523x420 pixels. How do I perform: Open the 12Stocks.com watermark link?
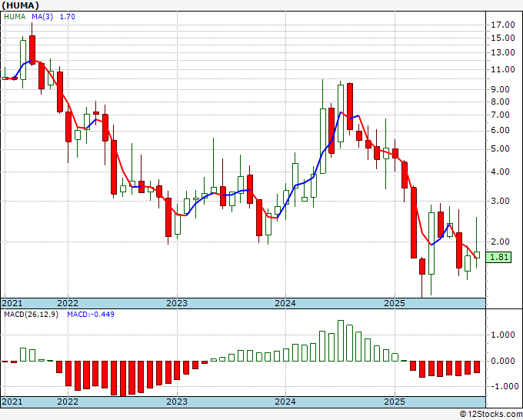pos(488,415)
